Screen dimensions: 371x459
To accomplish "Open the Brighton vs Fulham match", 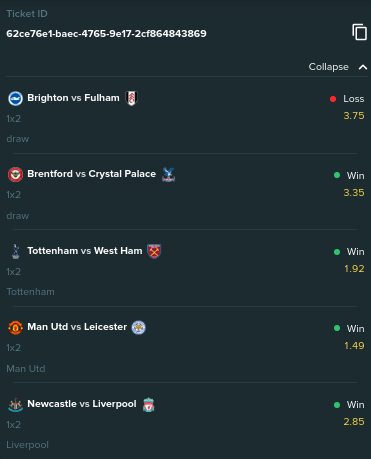I will click(x=73, y=98).
